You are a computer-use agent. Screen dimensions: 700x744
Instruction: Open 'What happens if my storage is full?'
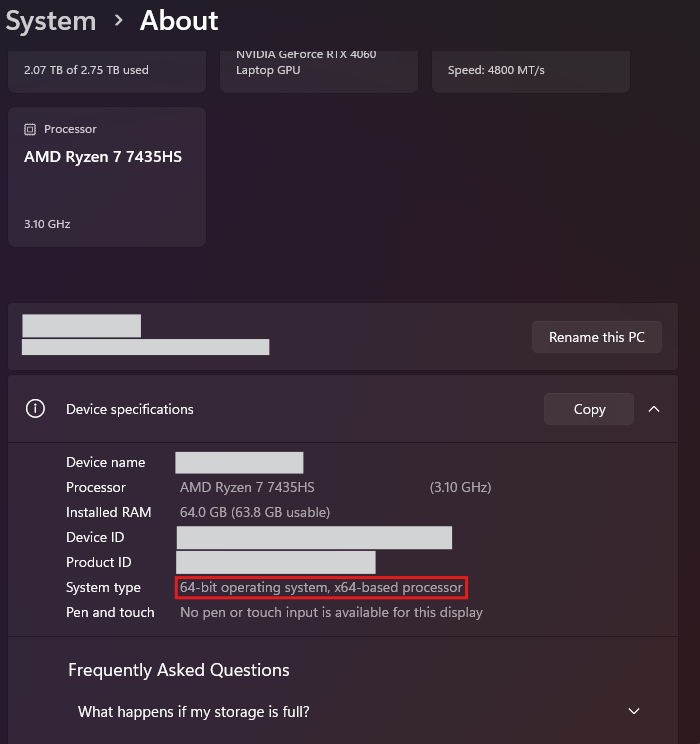194,712
